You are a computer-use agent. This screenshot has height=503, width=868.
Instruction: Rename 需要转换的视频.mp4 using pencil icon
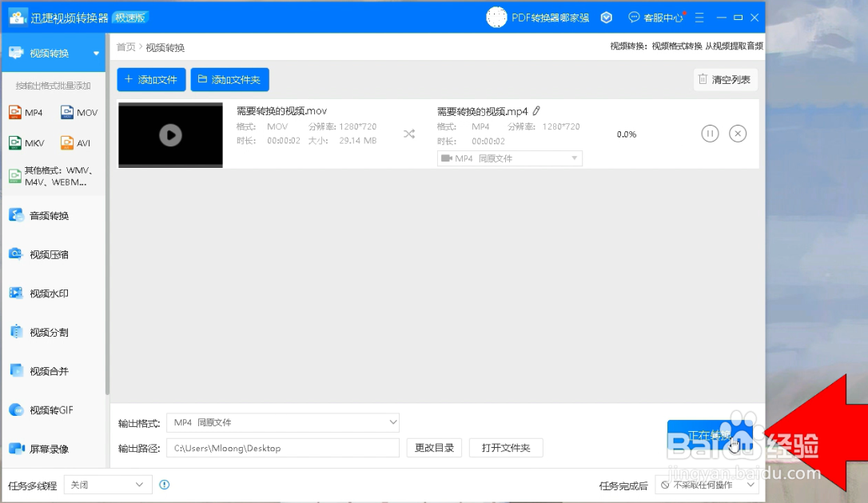click(x=536, y=110)
